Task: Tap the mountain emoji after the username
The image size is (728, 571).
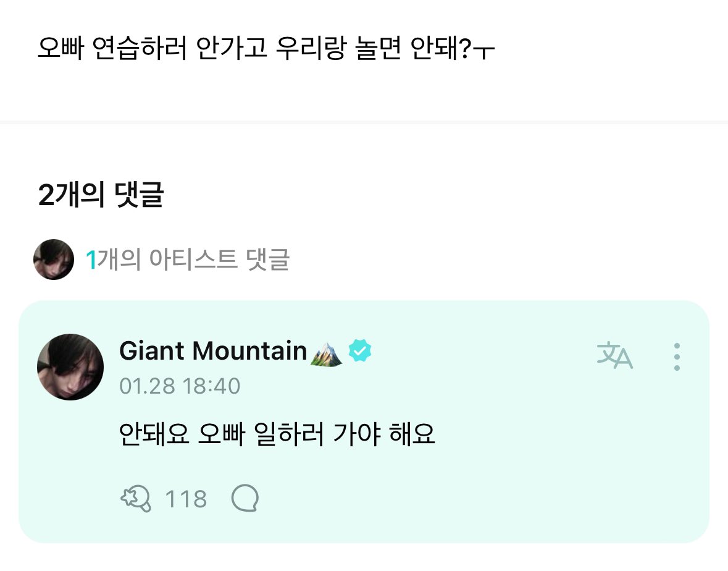Action: 327,351
